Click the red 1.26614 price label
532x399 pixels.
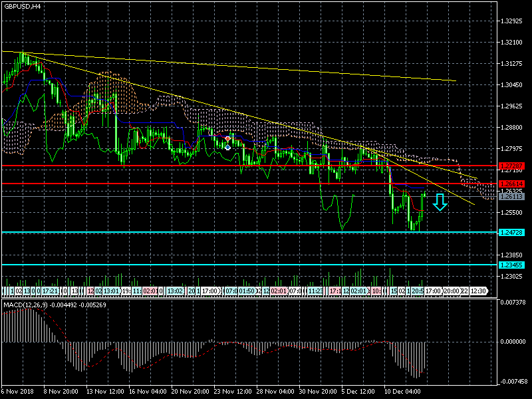click(511, 184)
